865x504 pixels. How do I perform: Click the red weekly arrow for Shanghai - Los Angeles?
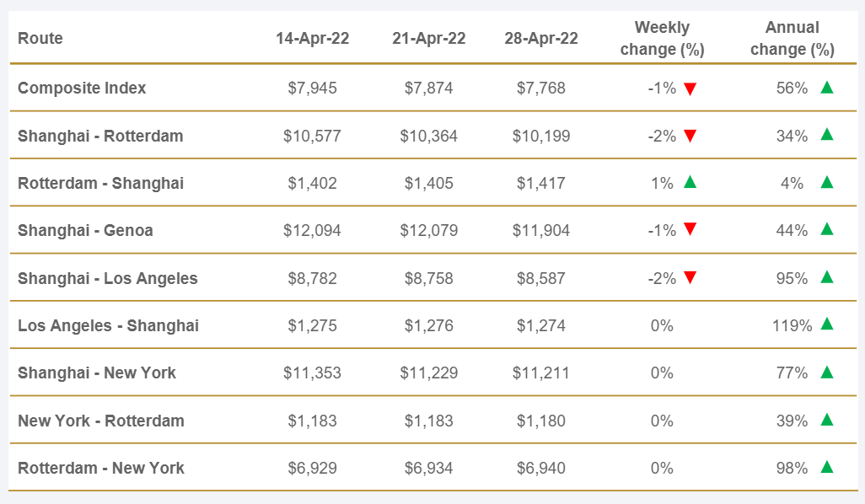pos(690,278)
